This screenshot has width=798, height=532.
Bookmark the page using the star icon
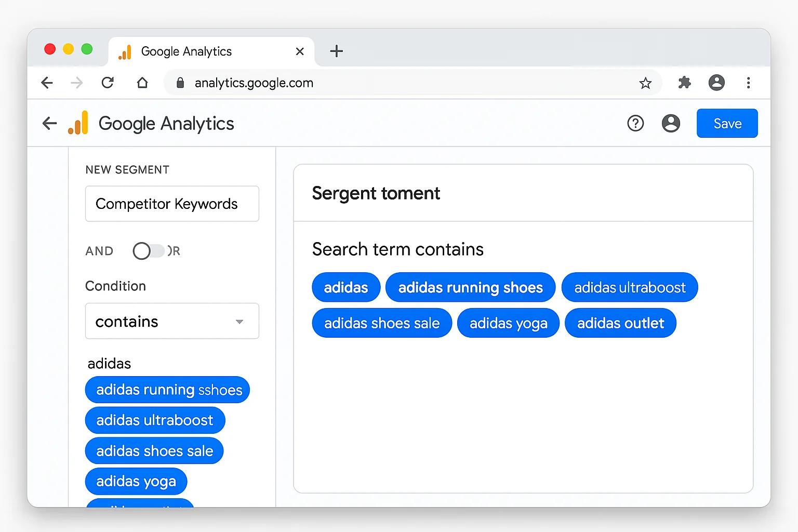(x=646, y=83)
